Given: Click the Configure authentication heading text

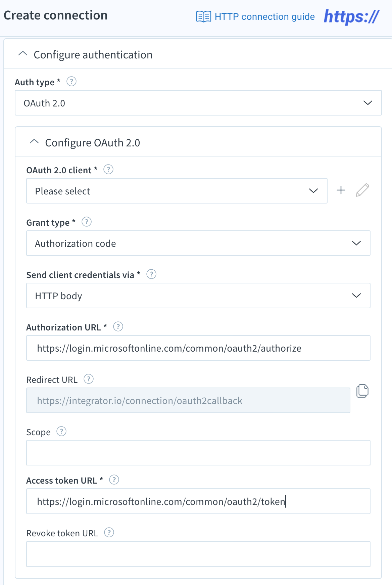Looking at the screenshot, I should pyautogui.click(x=93, y=55).
